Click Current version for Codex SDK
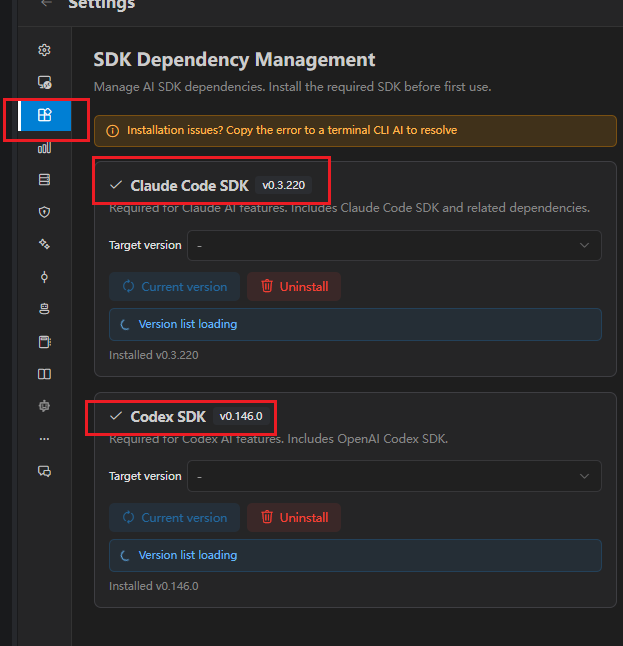This screenshot has height=646, width=623. point(174,517)
